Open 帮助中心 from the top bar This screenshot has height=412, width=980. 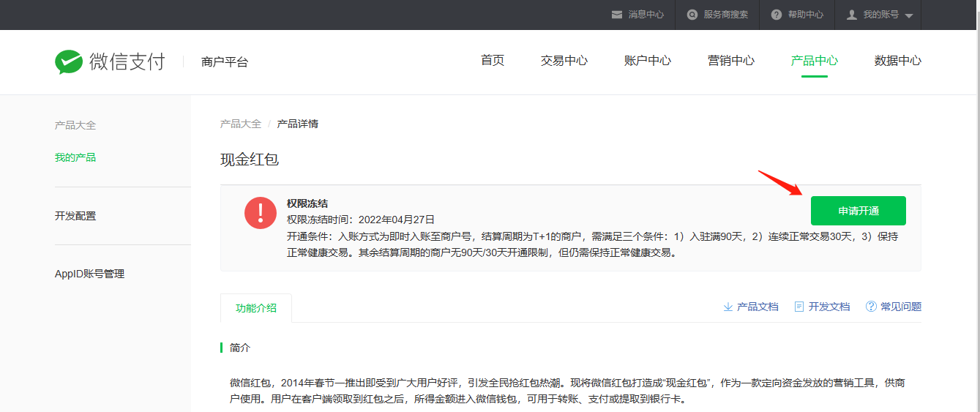pos(806,15)
